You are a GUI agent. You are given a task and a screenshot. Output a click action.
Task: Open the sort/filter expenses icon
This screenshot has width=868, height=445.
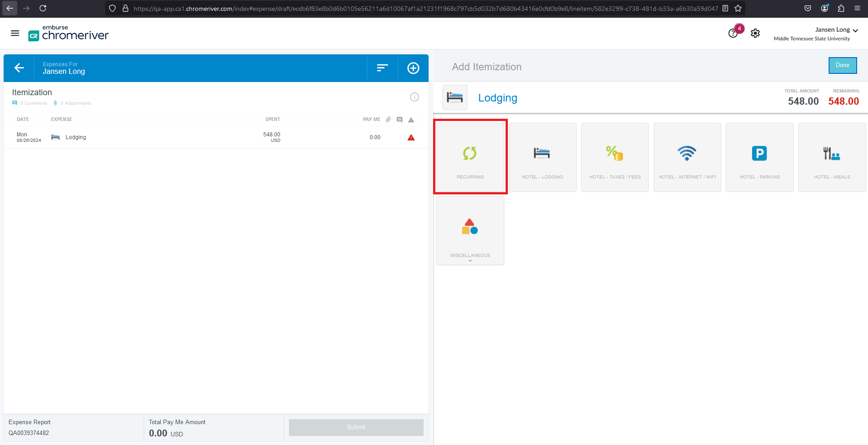click(x=382, y=68)
